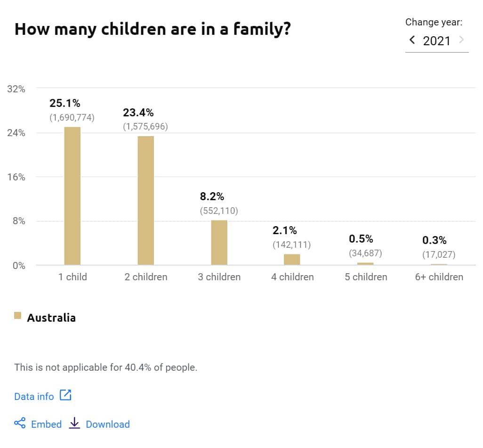This screenshot has height=448, width=483.
Task: Click the 4 children bar showing 2.1%
Action: pyautogui.click(x=292, y=259)
